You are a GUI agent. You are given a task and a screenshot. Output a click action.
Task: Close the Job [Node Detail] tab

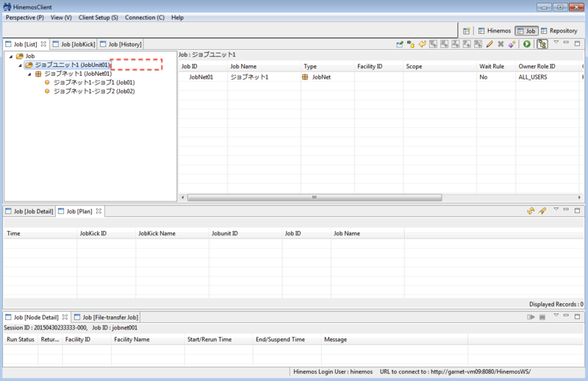(x=65, y=317)
